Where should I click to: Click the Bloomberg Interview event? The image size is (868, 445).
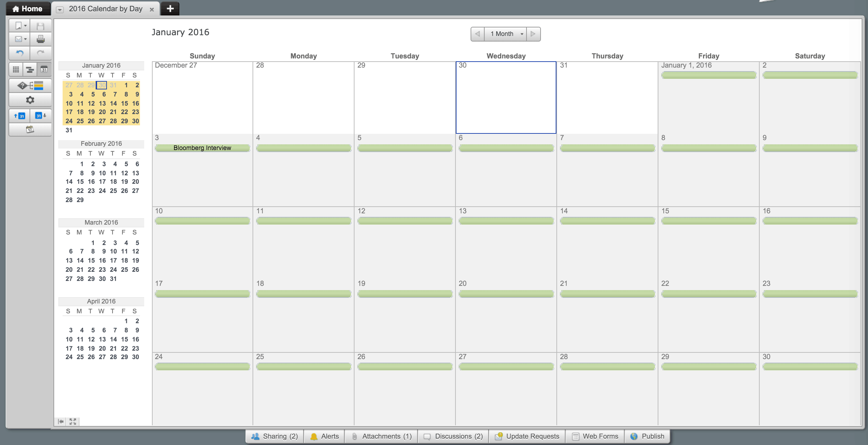point(202,148)
